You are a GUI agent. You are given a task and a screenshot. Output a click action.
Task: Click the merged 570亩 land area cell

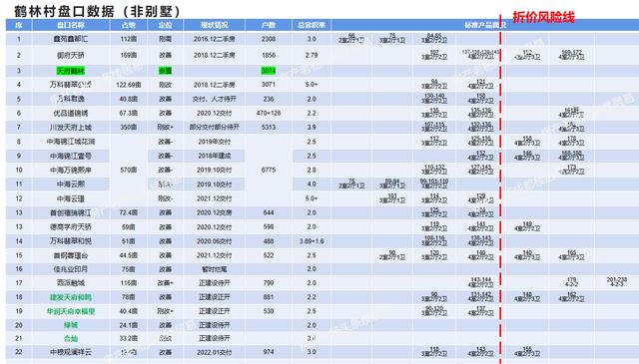point(129,170)
